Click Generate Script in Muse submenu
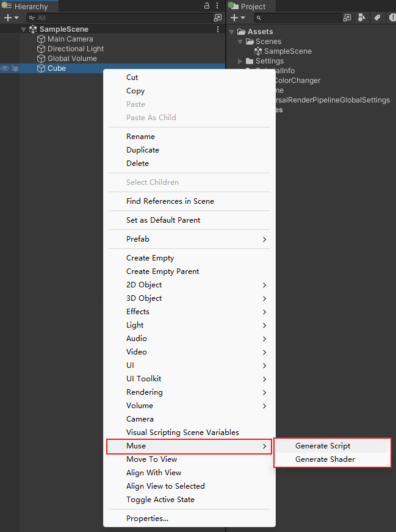The height and width of the screenshot is (532, 396). click(x=323, y=446)
